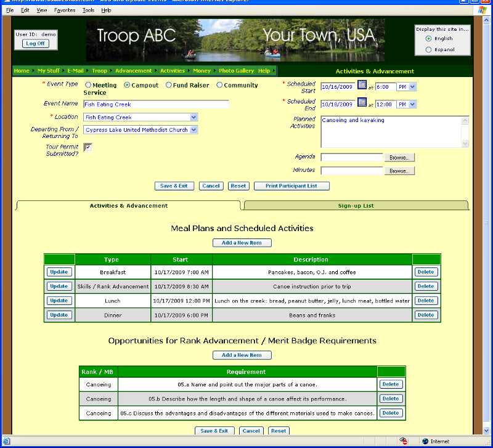Open the My Stuff navigation menu
The height and width of the screenshot is (448, 493).
pyautogui.click(x=49, y=71)
